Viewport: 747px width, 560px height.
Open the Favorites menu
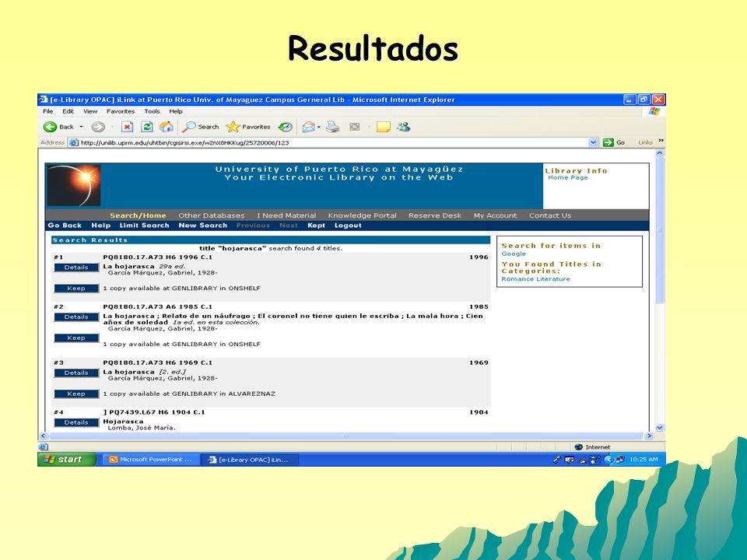tap(121, 111)
